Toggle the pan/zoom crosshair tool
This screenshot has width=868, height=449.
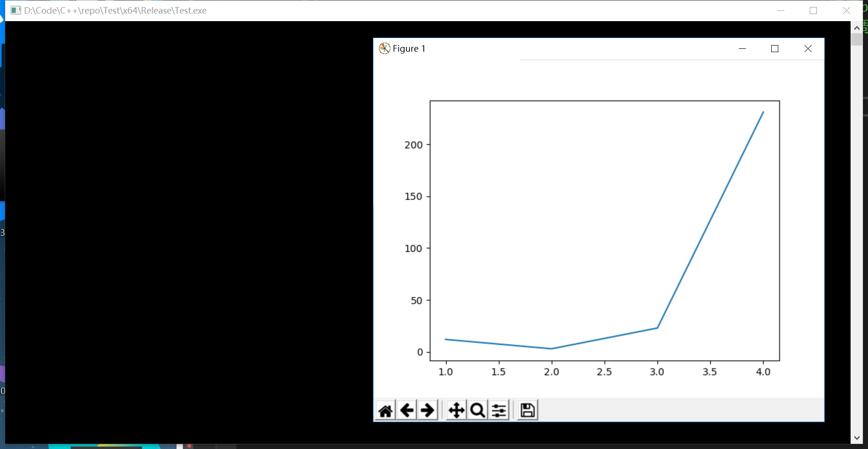pos(455,410)
